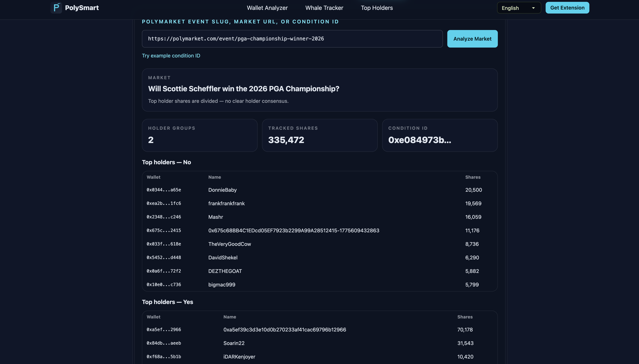Click the Holder Groups value 2
The height and width of the screenshot is (364, 639).
click(151, 140)
